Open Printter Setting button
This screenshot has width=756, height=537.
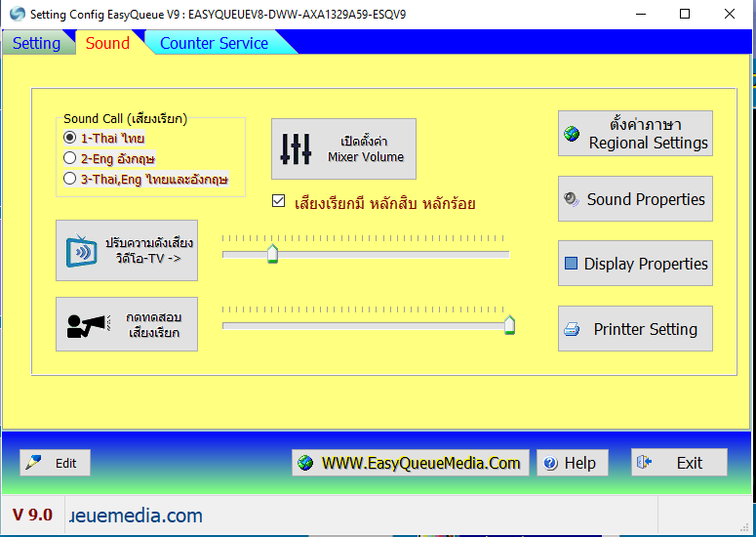[635, 329]
